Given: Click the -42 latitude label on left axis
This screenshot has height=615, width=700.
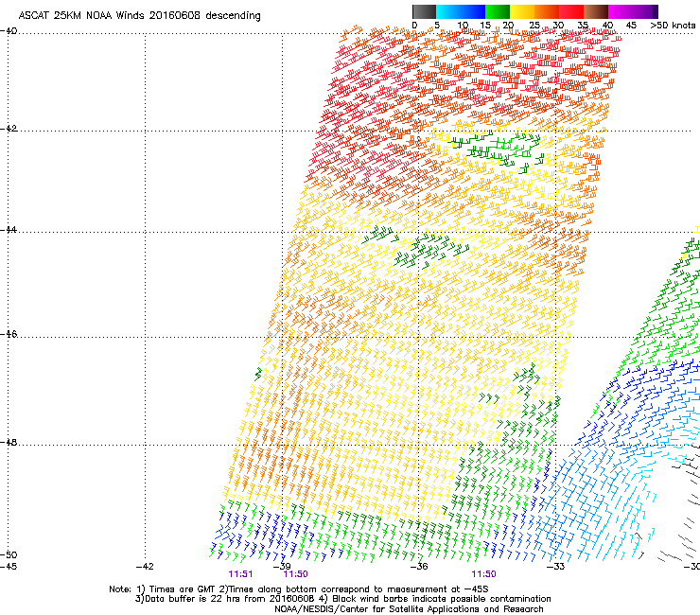Looking at the screenshot, I should pyautogui.click(x=9, y=129).
